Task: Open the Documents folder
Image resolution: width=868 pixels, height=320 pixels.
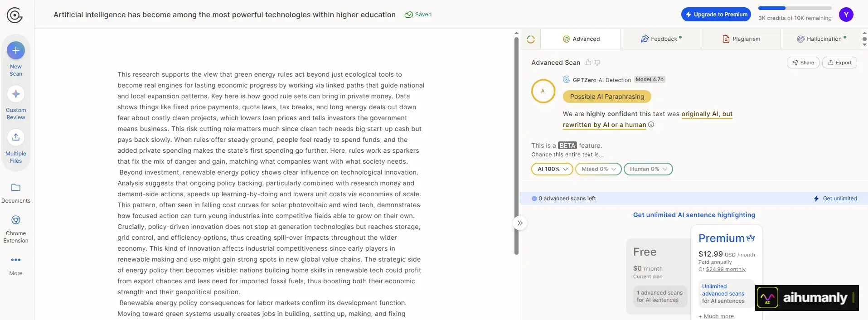Action: pyautogui.click(x=16, y=193)
